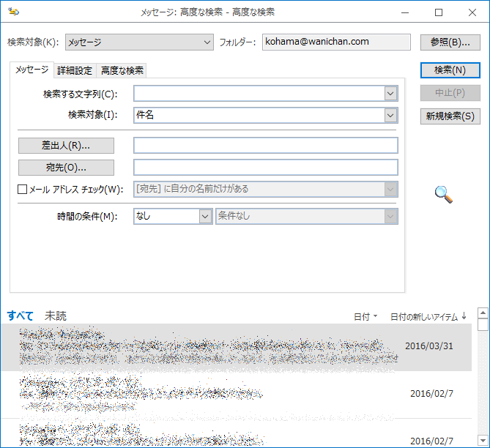The image size is (490, 448).
Task: Expand the 時間の条件 なし dropdown
Action: pyautogui.click(x=204, y=217)
